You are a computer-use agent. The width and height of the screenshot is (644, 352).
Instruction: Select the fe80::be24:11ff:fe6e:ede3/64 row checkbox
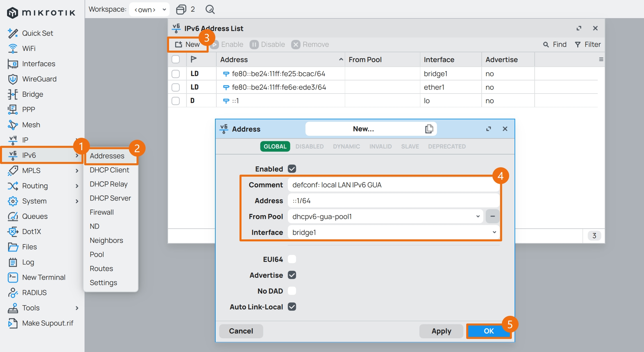click(x=175, y=87)
